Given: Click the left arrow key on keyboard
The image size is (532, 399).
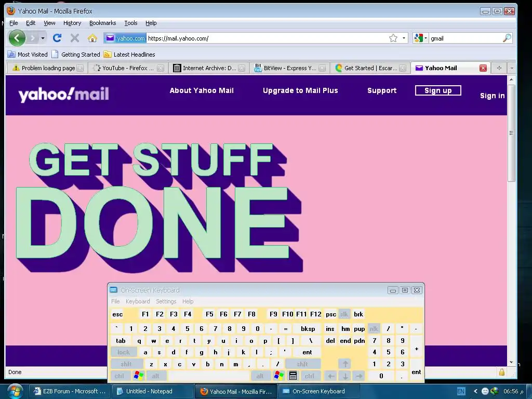Looking at the screenshot, I should pyautogui.click(x=331, y=376).
